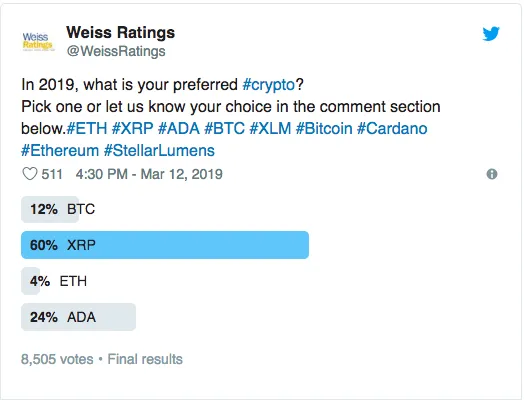The height and width of the screenshot is (400, 524).
Task: Like the tweet with the heart icon
Action: [29, 174]
